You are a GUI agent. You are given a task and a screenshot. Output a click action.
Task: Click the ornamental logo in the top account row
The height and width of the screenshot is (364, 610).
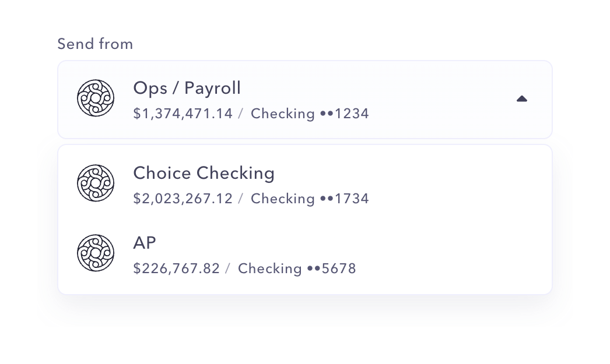[96, 98]
